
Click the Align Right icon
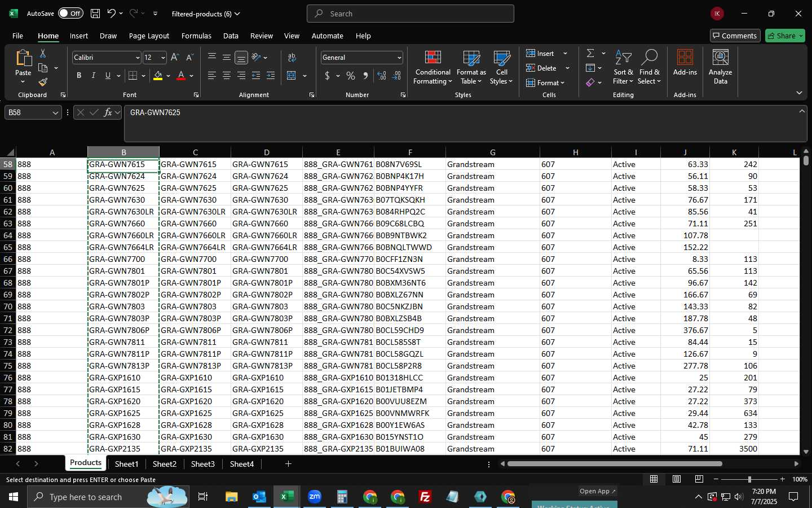coord(241,76)
